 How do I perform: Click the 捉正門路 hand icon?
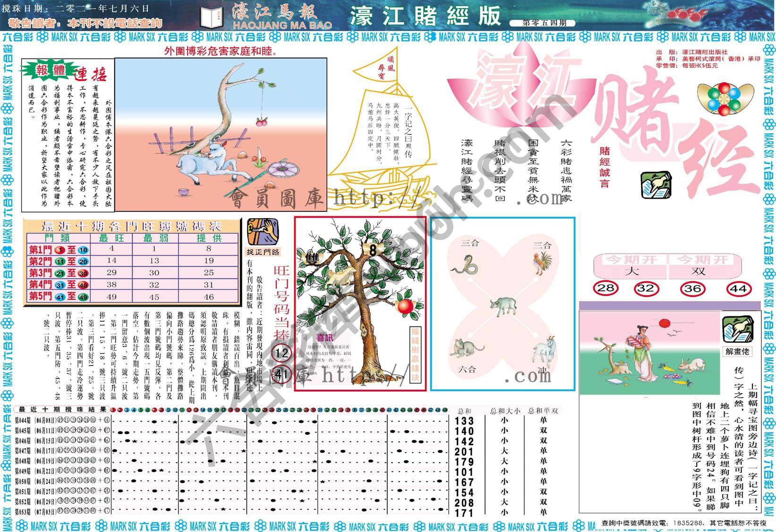pyautogui.click(x=263, y=231)
